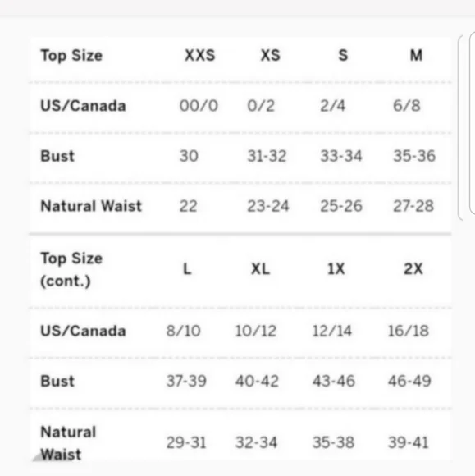Select the L size column header

(187, 269)
